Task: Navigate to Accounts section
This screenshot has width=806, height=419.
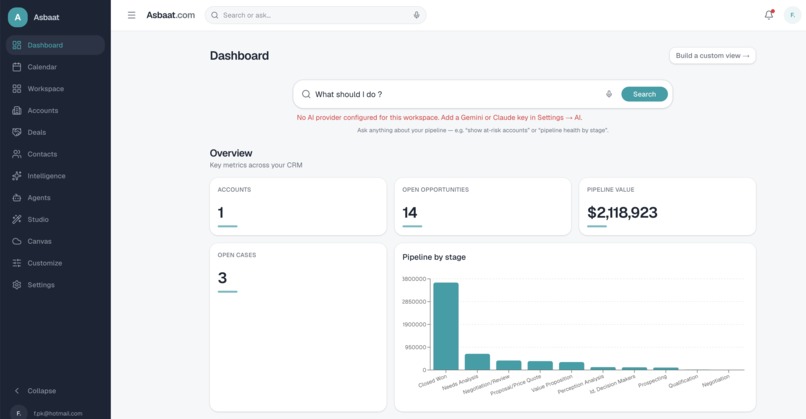Action: tap(56, 111)
